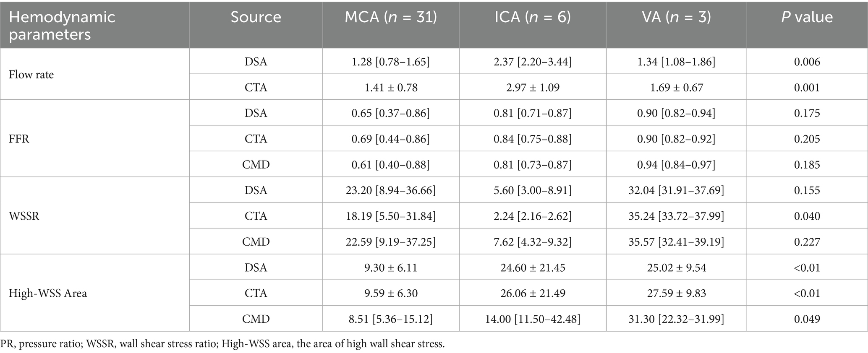Select the cell '35.57 [32.41–39.19]'

pos(676,242)
